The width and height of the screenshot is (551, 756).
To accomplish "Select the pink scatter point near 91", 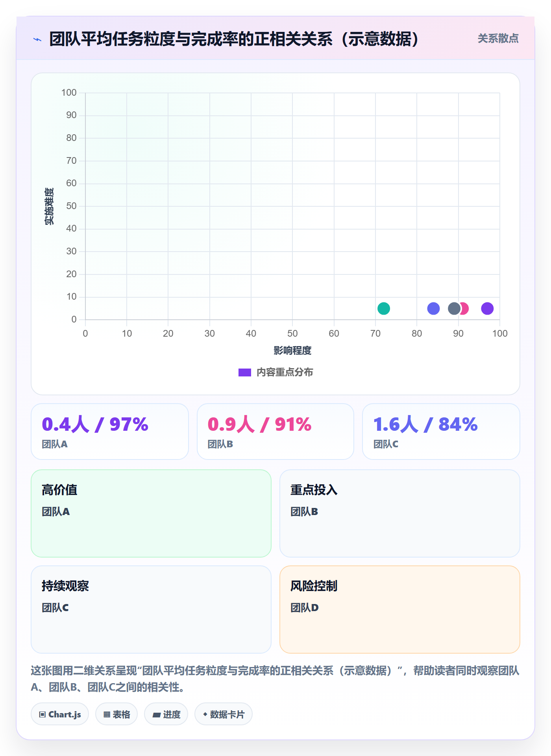I will [465, 308].
